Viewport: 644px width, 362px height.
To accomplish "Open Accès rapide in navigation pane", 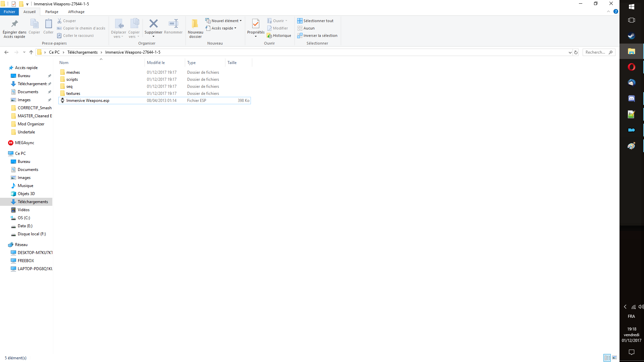I will click(26, 68).
